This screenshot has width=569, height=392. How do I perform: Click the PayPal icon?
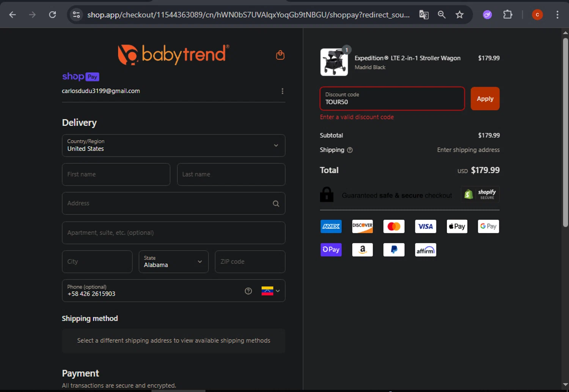point(394,250)
